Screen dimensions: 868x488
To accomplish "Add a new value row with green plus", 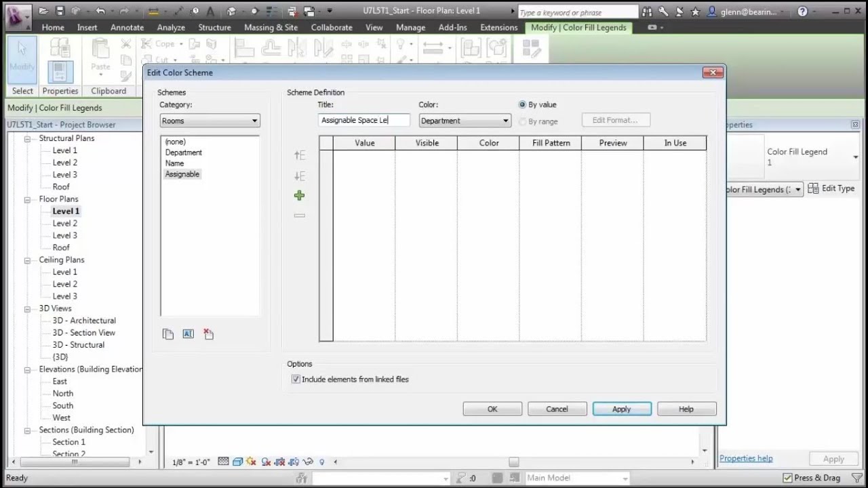I will pyautogui.click(x=299, y=195).
